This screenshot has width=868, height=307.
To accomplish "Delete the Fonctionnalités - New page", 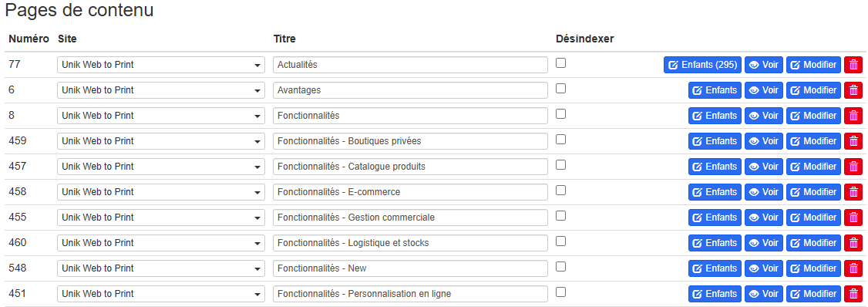I will coord(853,268).
